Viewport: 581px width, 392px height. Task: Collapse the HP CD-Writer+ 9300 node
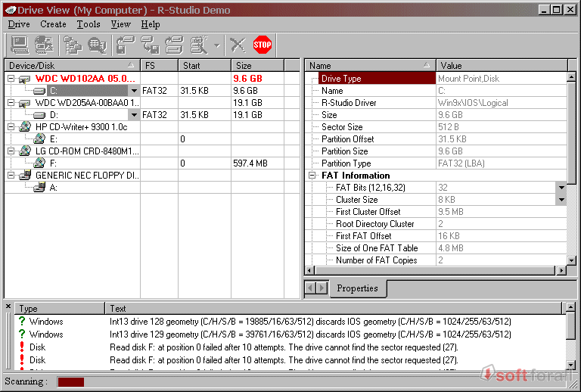click(x=11, y=126)
